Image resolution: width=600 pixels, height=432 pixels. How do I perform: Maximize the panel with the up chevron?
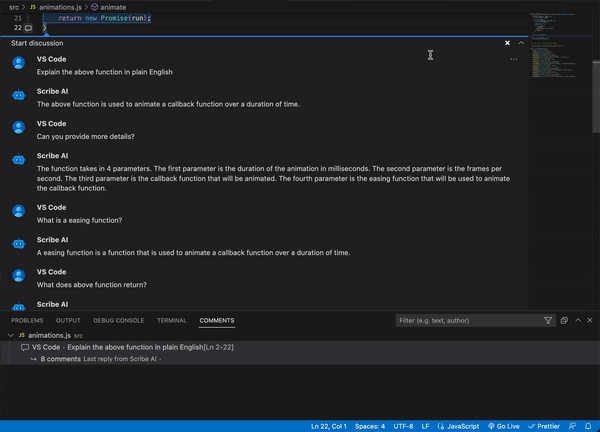[x=578, y=320]
